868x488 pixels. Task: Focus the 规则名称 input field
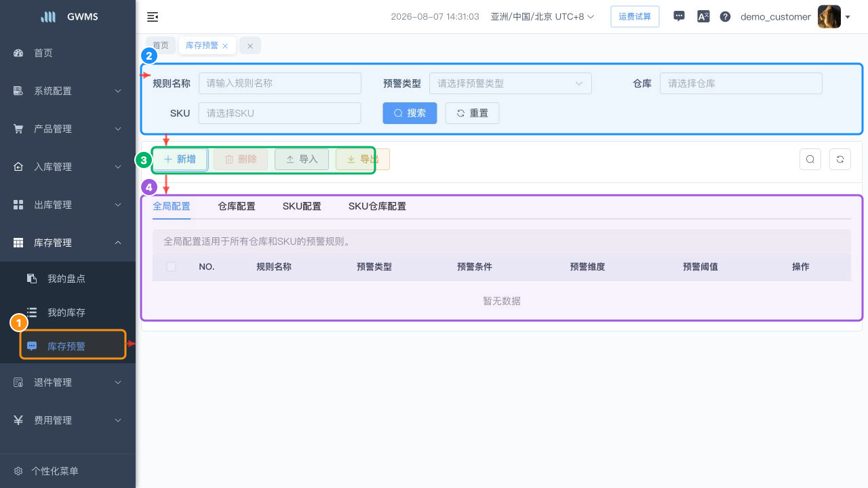[x=280, y=83]
